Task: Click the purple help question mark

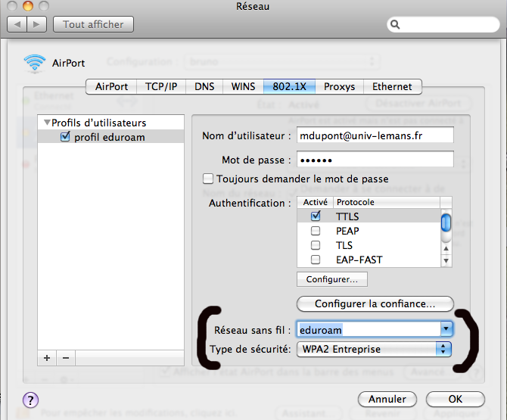Action: tap(32, 400)
